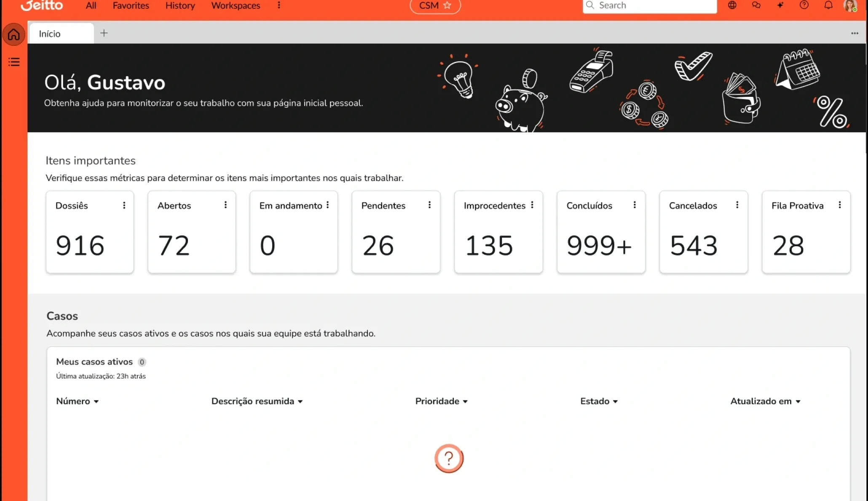Open options menu for Dossiês card

(x=124, y=205)
